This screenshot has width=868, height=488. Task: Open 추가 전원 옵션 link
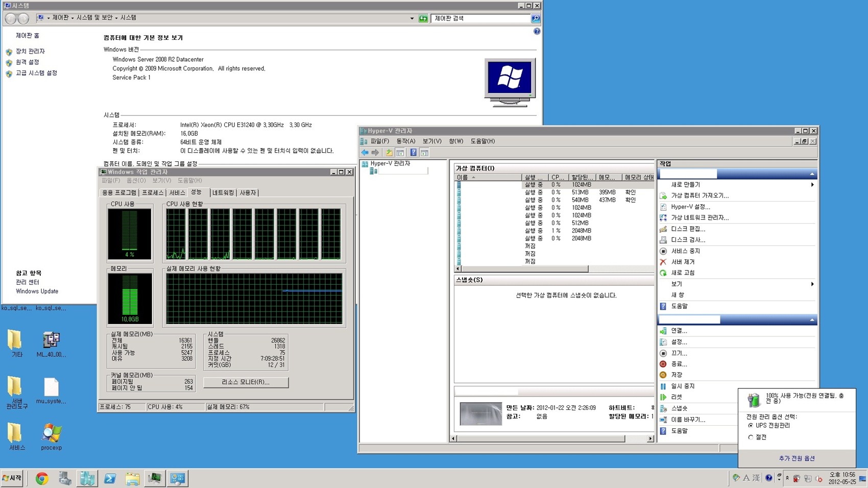pyautogui.click(x=797, y=458)
